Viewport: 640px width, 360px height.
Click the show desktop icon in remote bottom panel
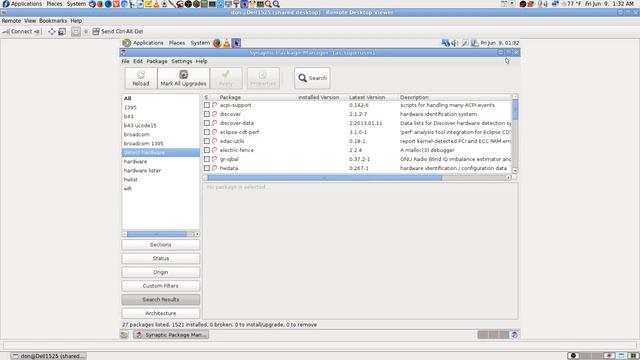coord(124,335)
